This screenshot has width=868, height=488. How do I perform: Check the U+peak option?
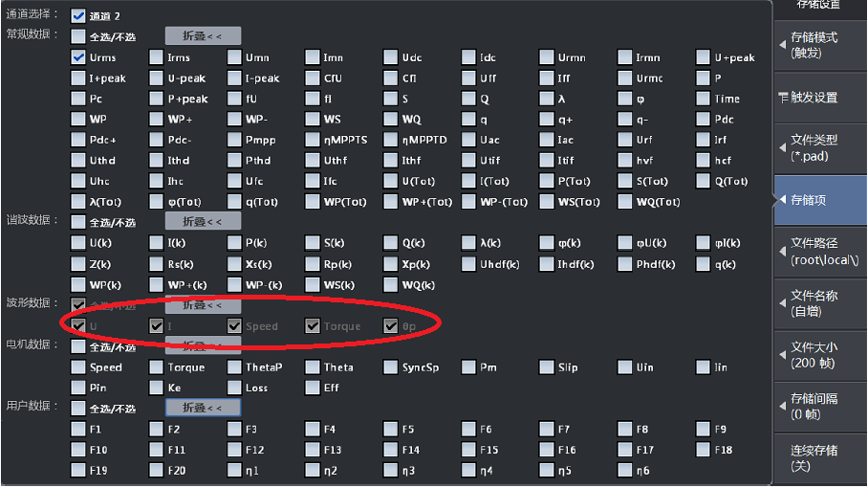tap(703, 57)
